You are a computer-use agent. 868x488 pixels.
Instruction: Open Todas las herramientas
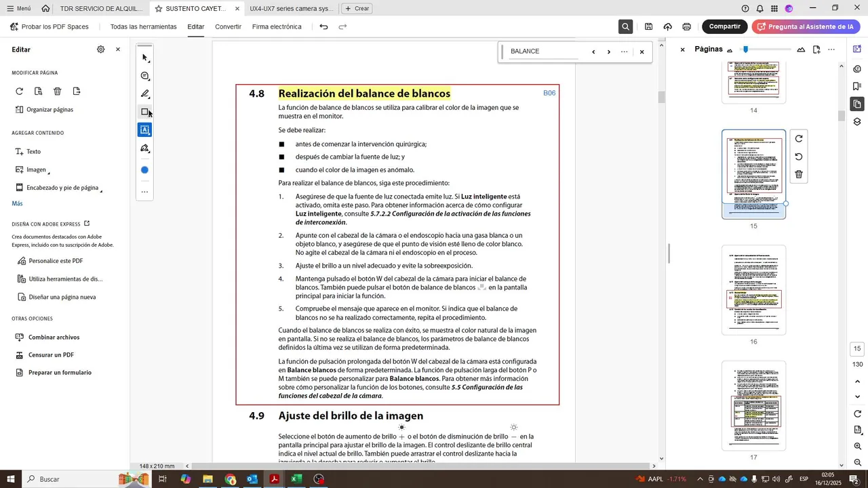click(144, 27)
